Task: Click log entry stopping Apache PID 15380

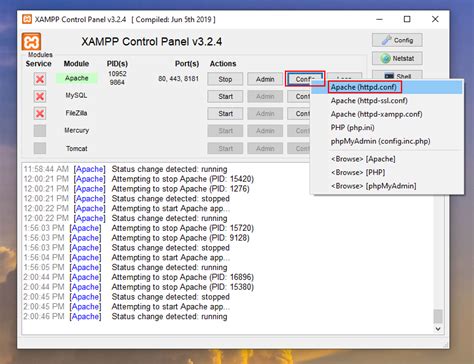Action: click(x=139, y=287)
